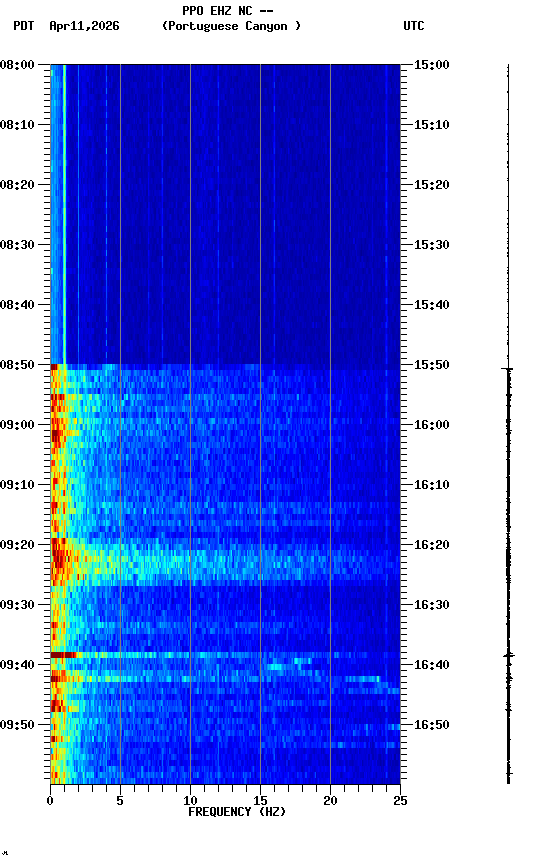The image size is (552, 864).
Task: Click the 16:10 UTC time label
Action: [432, 485]
